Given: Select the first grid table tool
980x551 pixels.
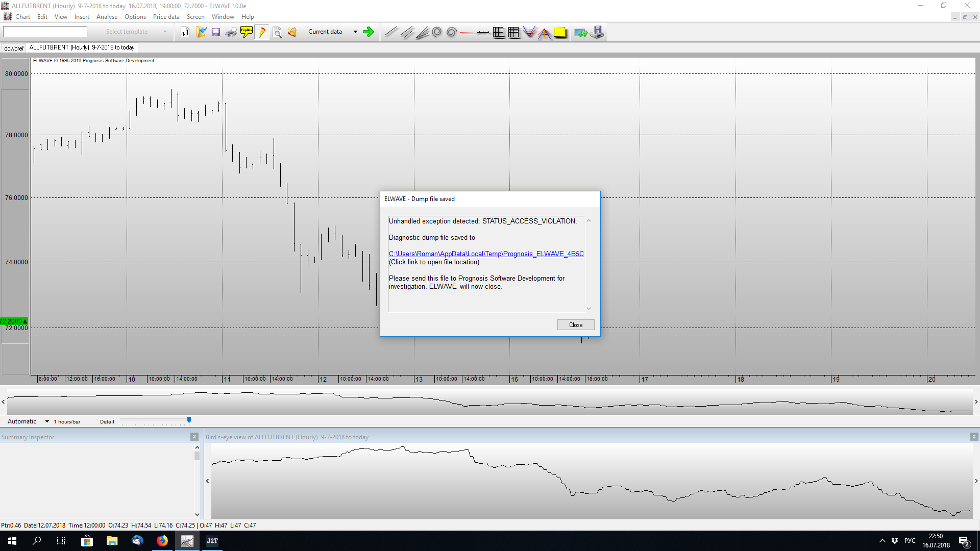Looking at the screenshot, I should pyautogui.click(x=499, y=32).
